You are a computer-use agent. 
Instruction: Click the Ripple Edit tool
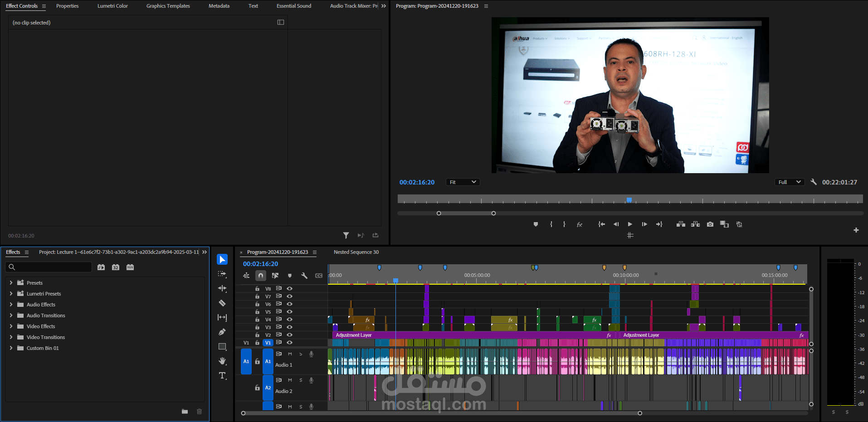[x=222, y=288]
